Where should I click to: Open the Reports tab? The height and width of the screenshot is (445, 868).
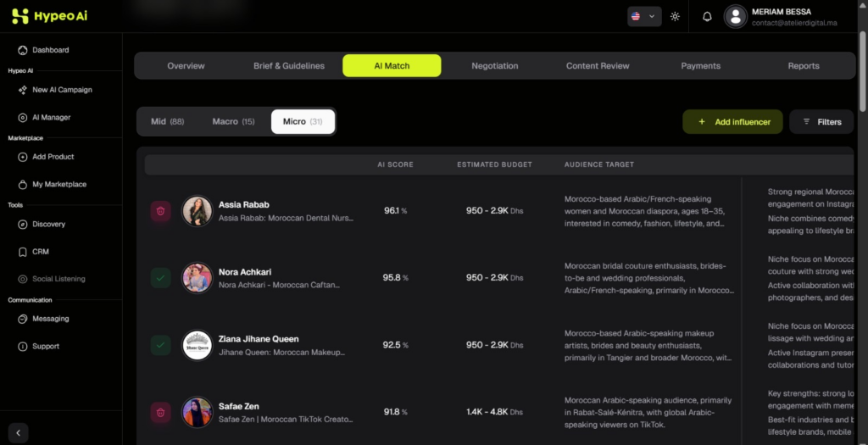pos(804,66)
